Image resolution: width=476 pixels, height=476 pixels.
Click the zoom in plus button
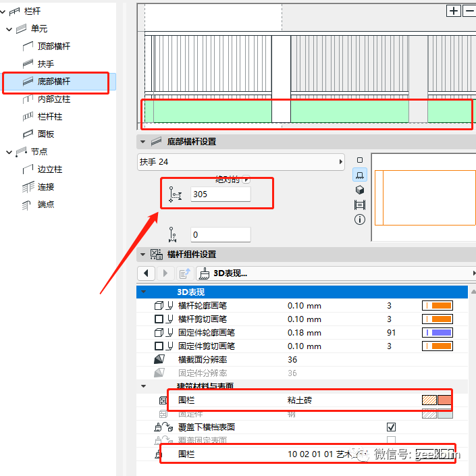tap(454, 10)
